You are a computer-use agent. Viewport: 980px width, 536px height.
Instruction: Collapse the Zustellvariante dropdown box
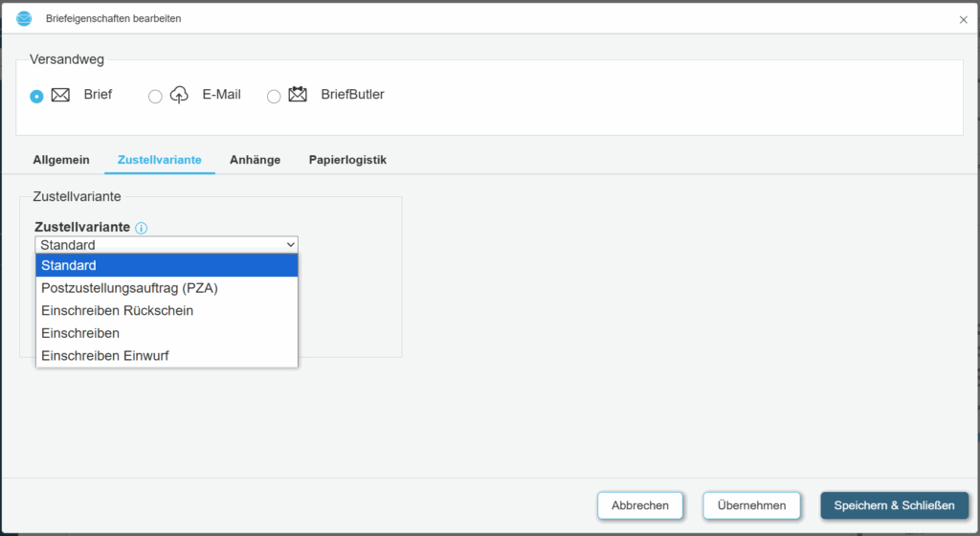coord(167,245)
